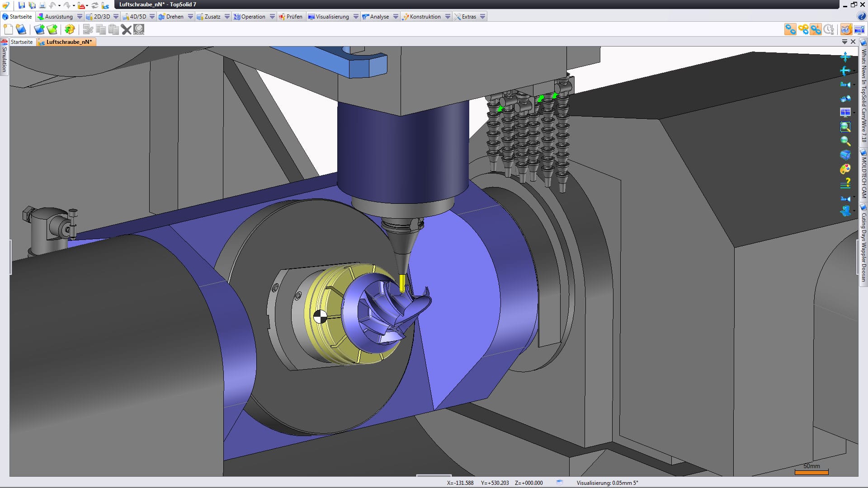Image resolution: width=868 pixels, height=488 pixels.
Task: Open the Visualisierung dropdown arrow
Action: [356, 17]
